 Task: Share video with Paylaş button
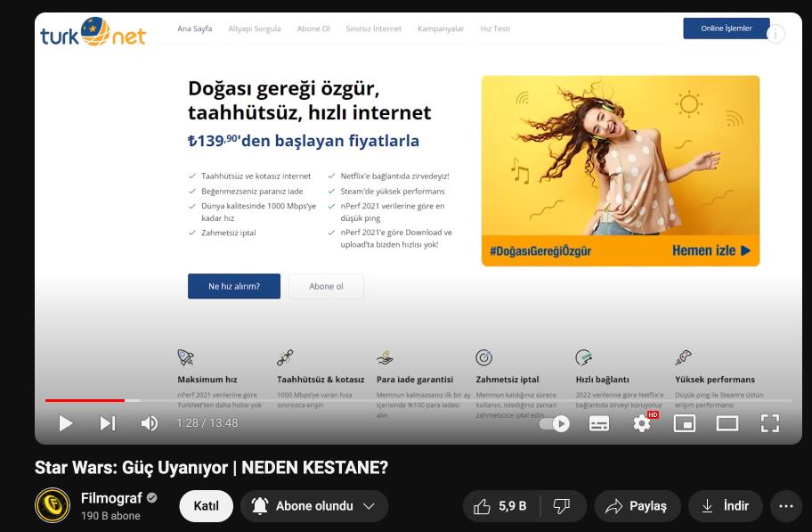[637, 506]
